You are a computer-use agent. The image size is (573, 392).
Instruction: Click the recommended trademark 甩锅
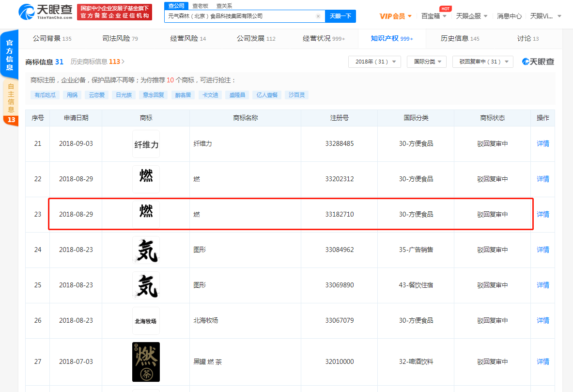coord(72,95)
